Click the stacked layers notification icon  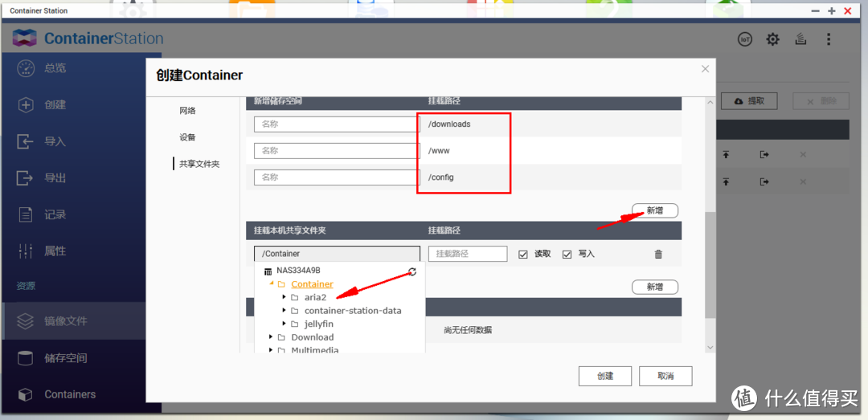[x=800, y=39]
